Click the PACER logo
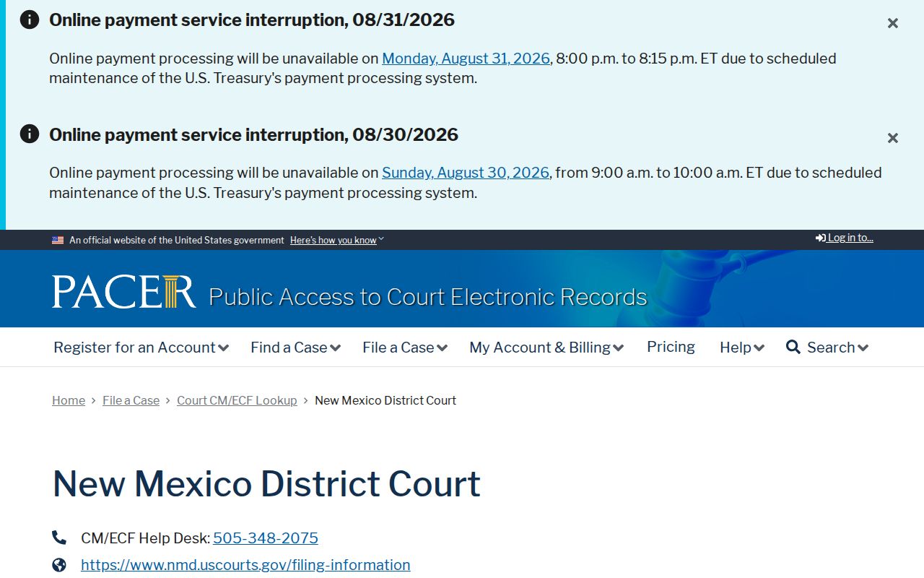This screenshot has height=578, width=924. [123, 291]
